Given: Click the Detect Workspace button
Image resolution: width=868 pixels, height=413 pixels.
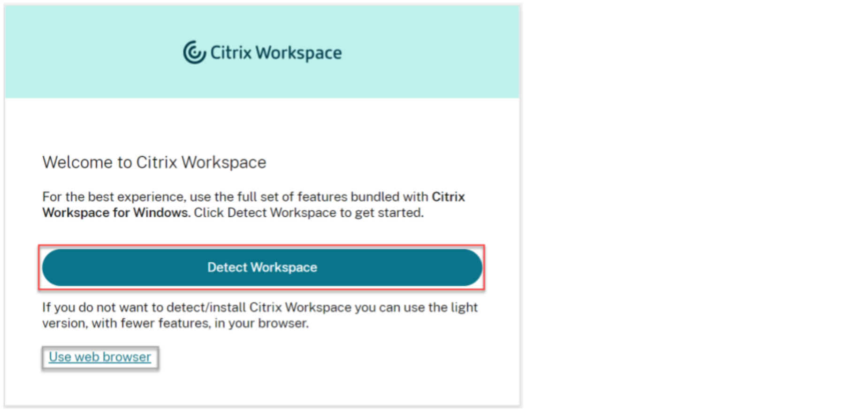Looking at the screenshot, I should coord(262,268).
